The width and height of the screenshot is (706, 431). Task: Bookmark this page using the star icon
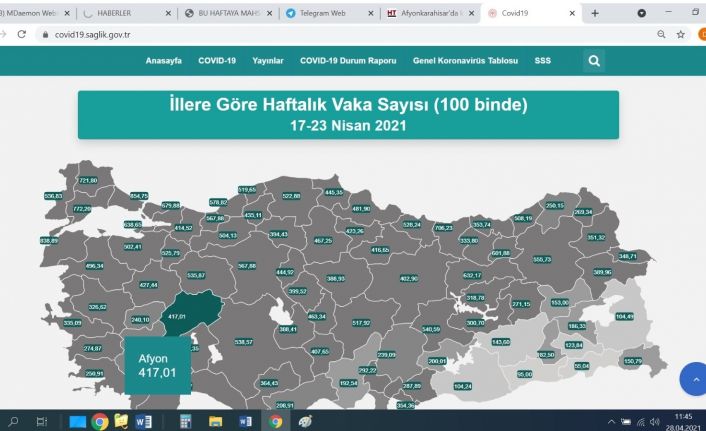(680, 34)
